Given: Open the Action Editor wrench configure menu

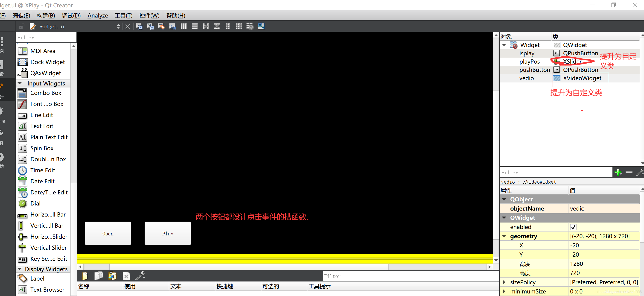Looking at the screenshot, I should (140, 276).
